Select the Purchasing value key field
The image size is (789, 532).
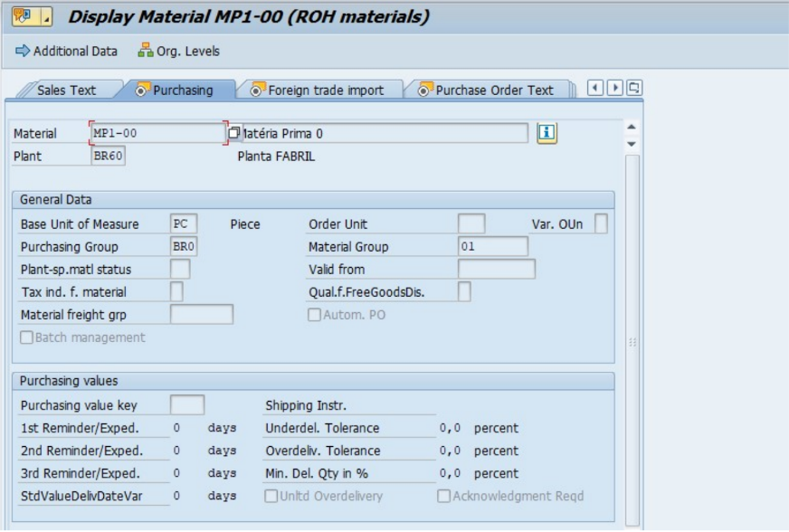point(187,405)
